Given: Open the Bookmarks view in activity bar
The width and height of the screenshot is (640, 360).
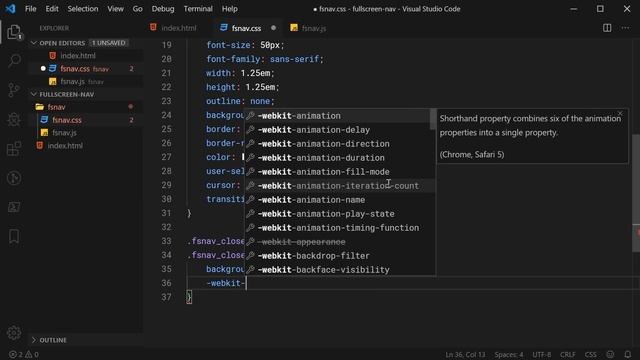Looking at the screenshot, I should (14, 236).
